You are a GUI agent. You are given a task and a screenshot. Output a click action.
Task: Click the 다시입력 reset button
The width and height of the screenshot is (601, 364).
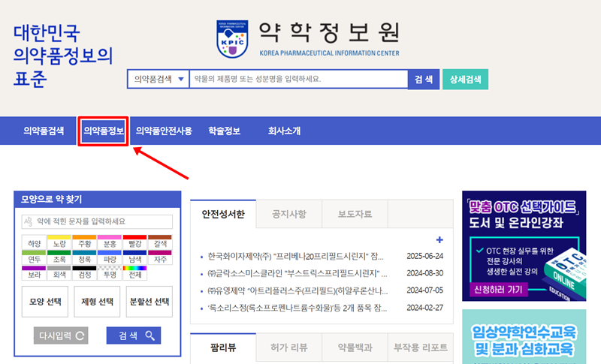(61, 335)
